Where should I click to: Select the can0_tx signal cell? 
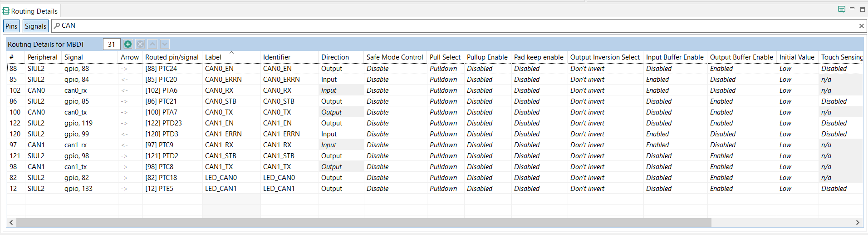pos(90,112)
